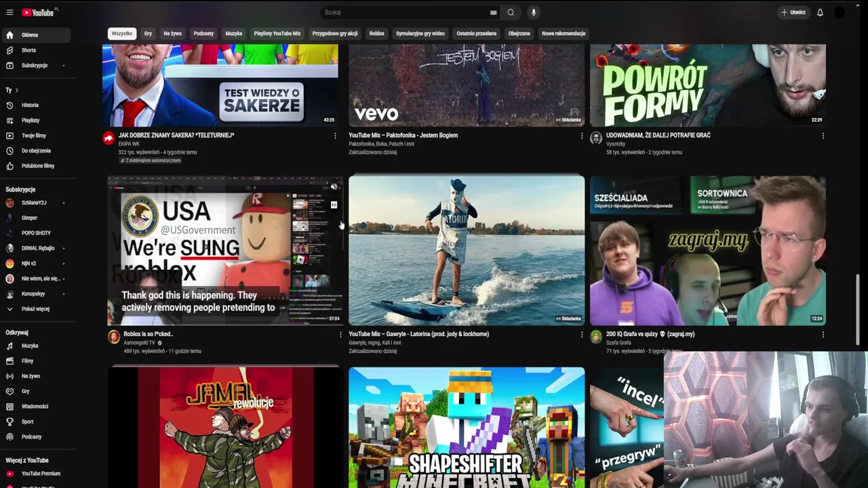Open the hamburger guide menu
The width and height of the screenshot is (868, 488).
[9, 12]
